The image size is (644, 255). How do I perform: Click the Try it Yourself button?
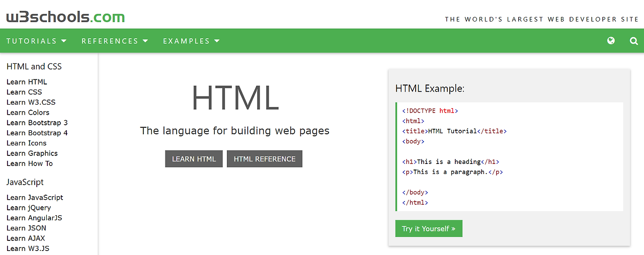click(x=429, y=228)
